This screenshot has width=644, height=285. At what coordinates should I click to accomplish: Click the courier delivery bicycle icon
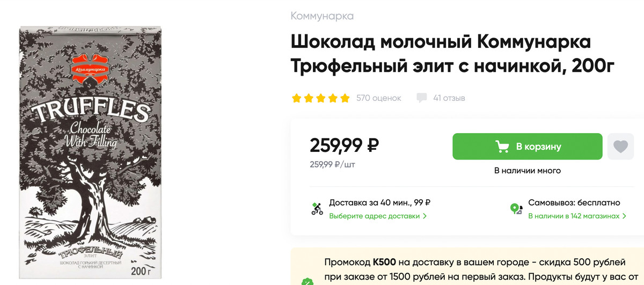pos(317,209)
